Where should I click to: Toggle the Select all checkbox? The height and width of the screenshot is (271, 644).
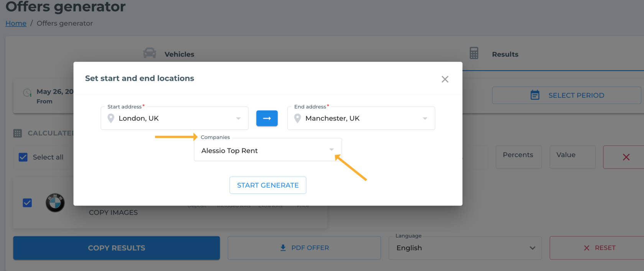[x=23, y=157]
